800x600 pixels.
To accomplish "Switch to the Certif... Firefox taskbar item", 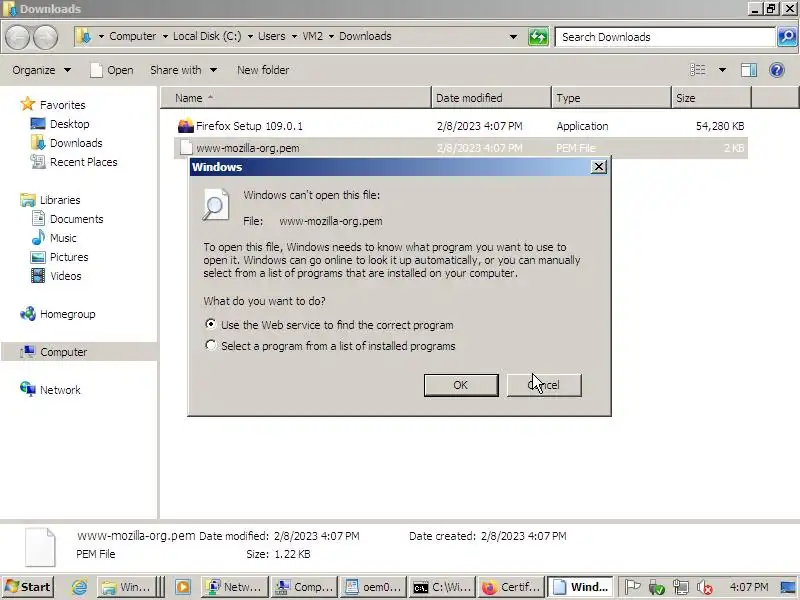I will [511, 587].
